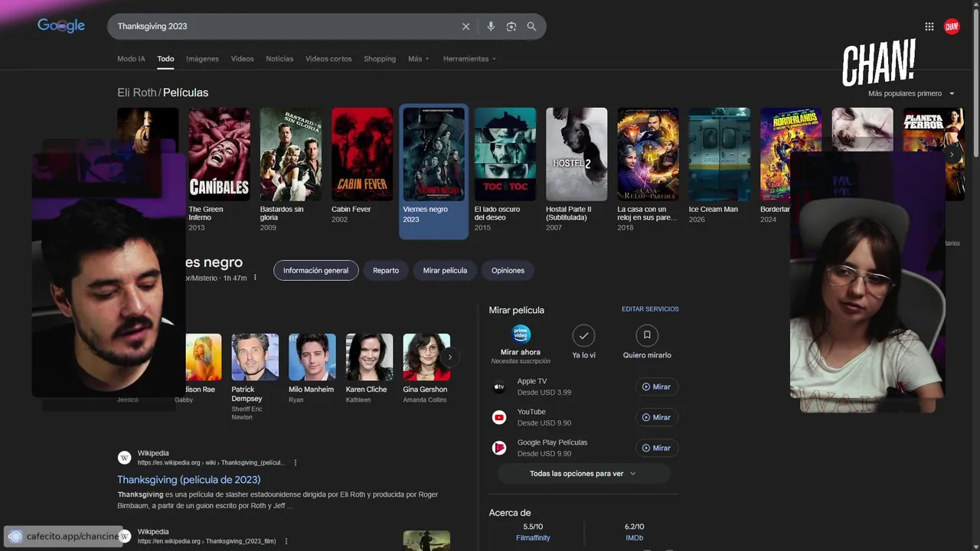This screenshot has width=980, height=551.
Task: Click the YouTube service icon
Action: 499,418
